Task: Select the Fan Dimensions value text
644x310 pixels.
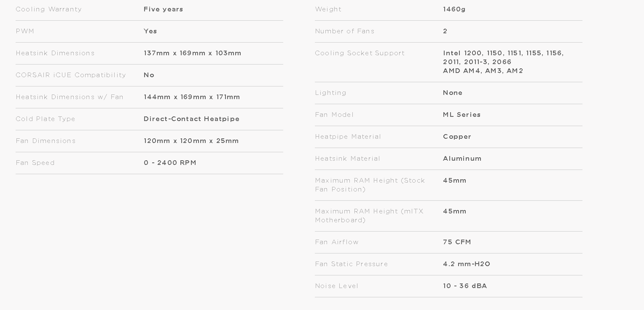Action: click(191, 141)
